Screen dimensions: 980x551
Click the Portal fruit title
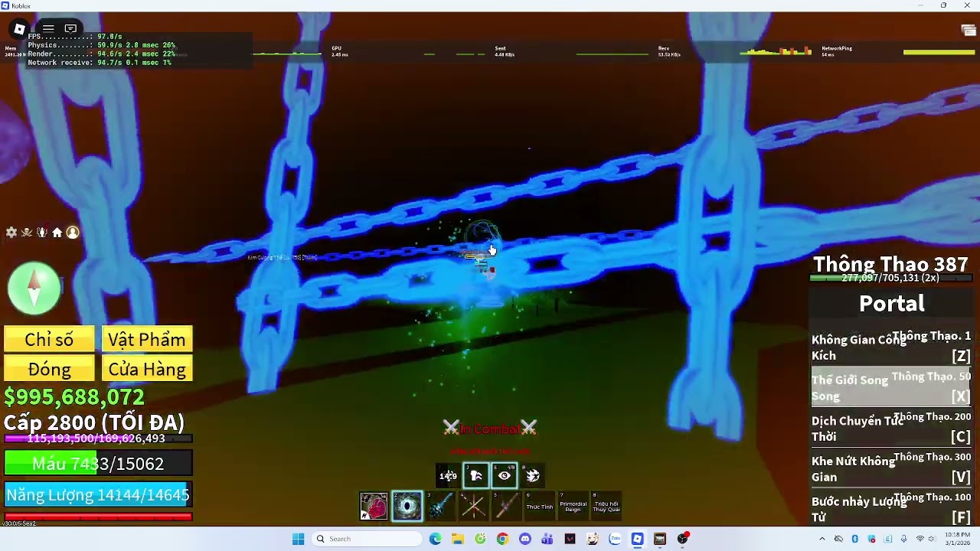pos(892,304)
